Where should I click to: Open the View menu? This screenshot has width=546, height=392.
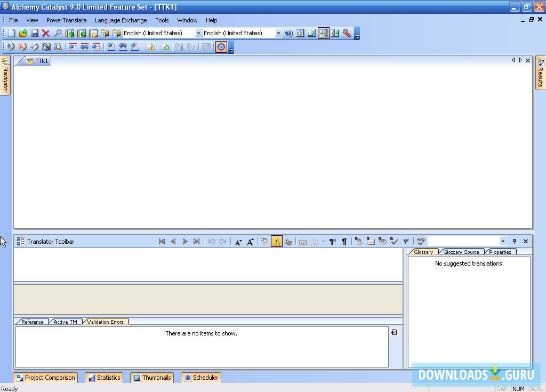coord(32,20)
